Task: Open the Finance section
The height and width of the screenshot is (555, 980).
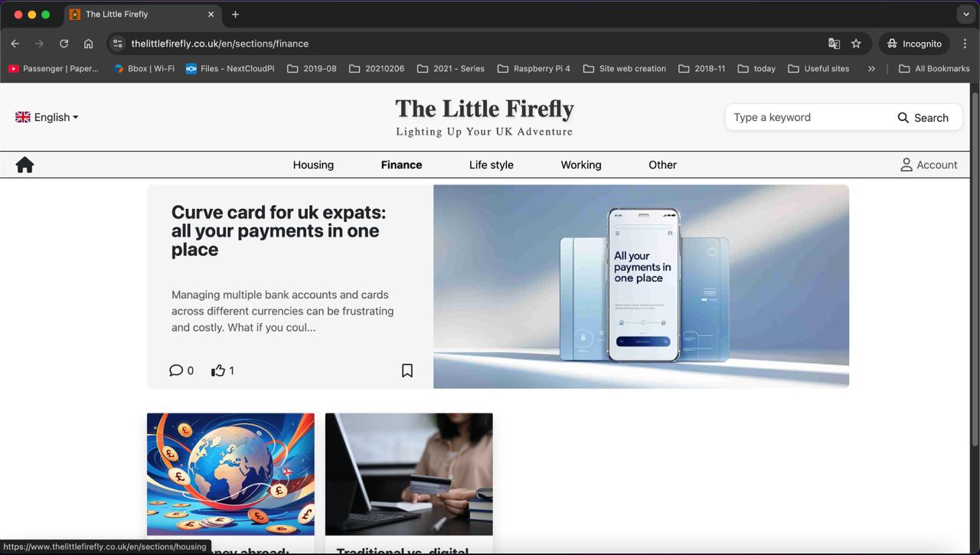Action: pyautogui.click(x=401, y=165)
